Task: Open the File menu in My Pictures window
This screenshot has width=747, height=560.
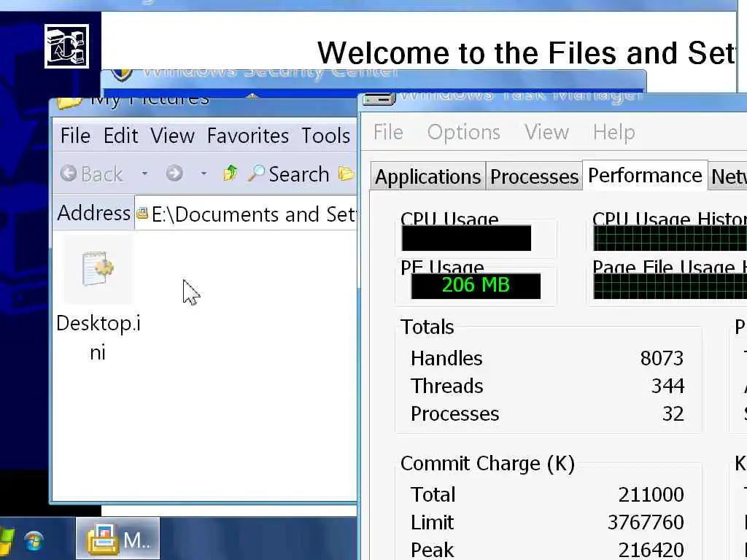Action: (x=75, y=136)
